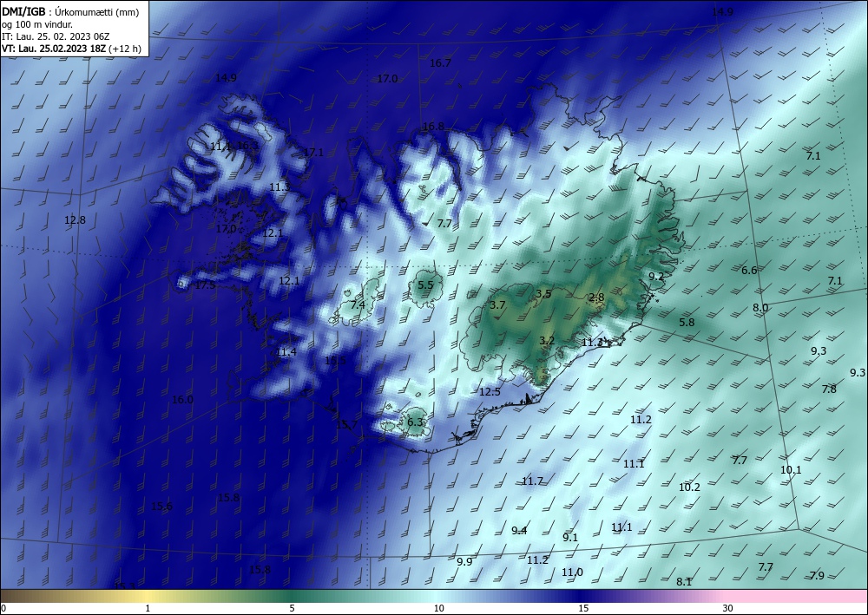Click the 5.5 value on the central glacier
This screenshot has height=615, width=868.
point(425,285)
